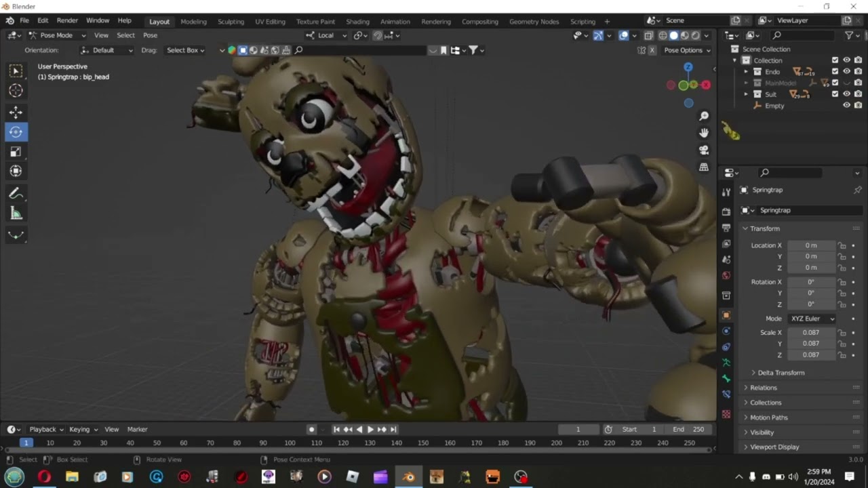Click the Marker timeline menu
The height and width of the screenshot is (488, 868).
[x=138, y=429]
